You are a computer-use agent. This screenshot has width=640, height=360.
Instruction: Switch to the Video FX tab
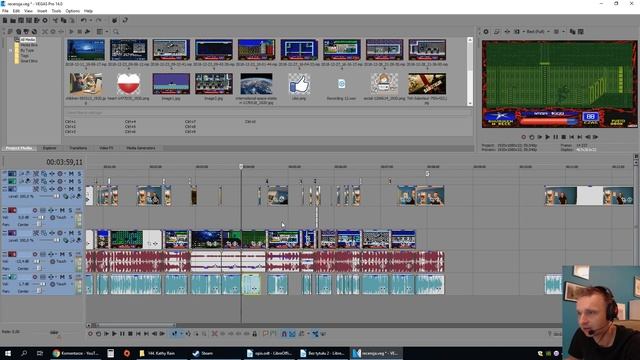[106, 148]
